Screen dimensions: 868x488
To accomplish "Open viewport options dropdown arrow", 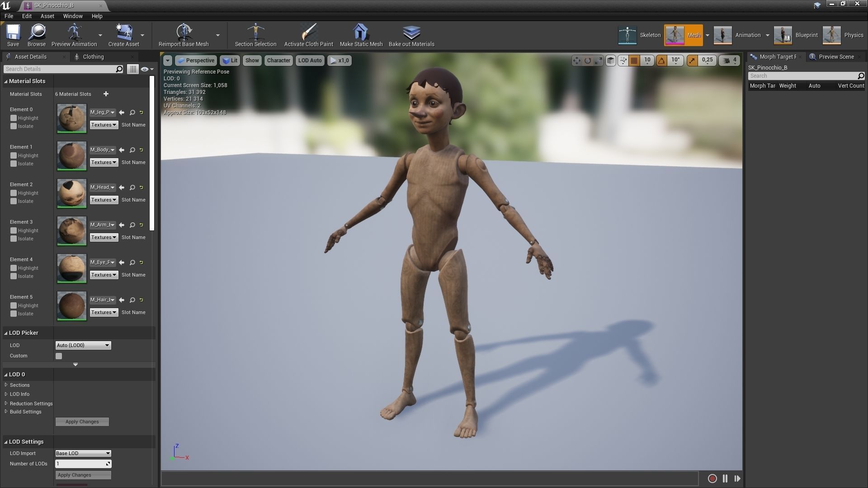I will [x=168, y=61].
